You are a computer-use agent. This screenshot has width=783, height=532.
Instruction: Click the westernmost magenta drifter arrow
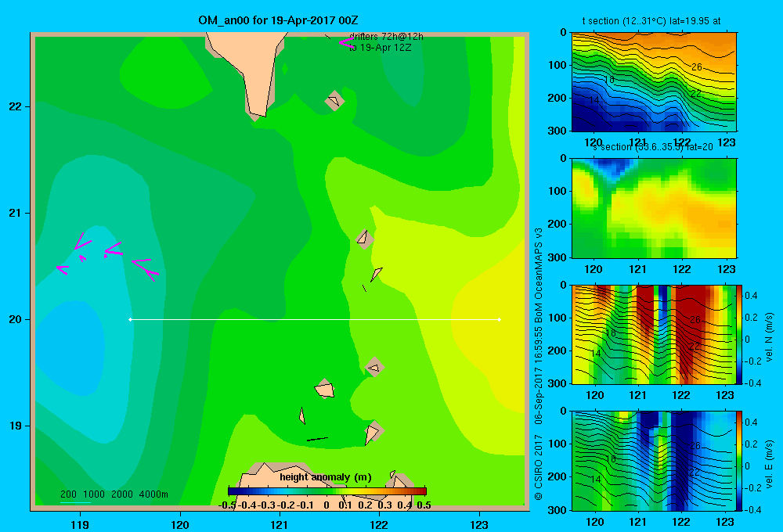coord(63,270)
